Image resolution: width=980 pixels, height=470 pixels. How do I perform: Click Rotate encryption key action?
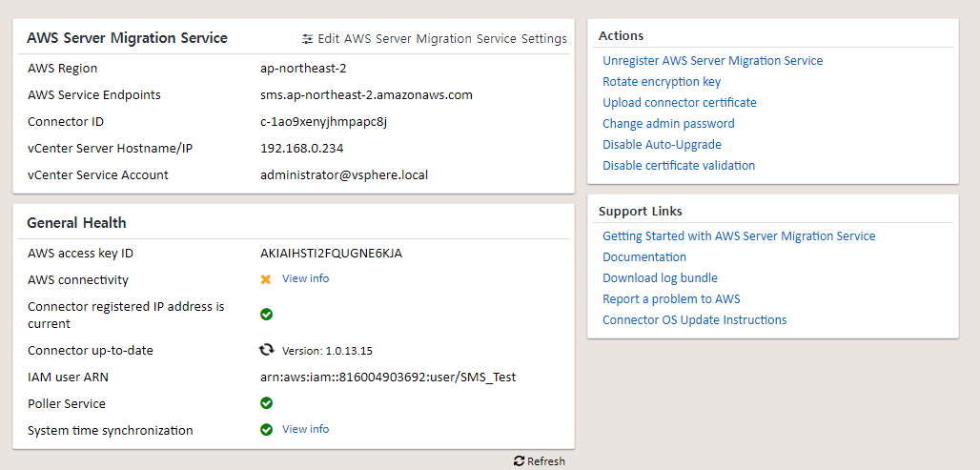[x=662, y=82]
